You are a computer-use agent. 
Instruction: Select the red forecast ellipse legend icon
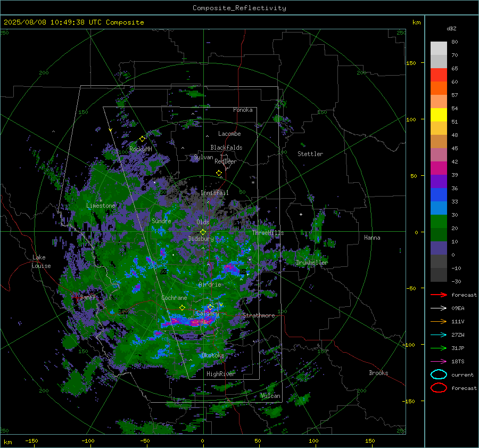(x=439, y=388)
